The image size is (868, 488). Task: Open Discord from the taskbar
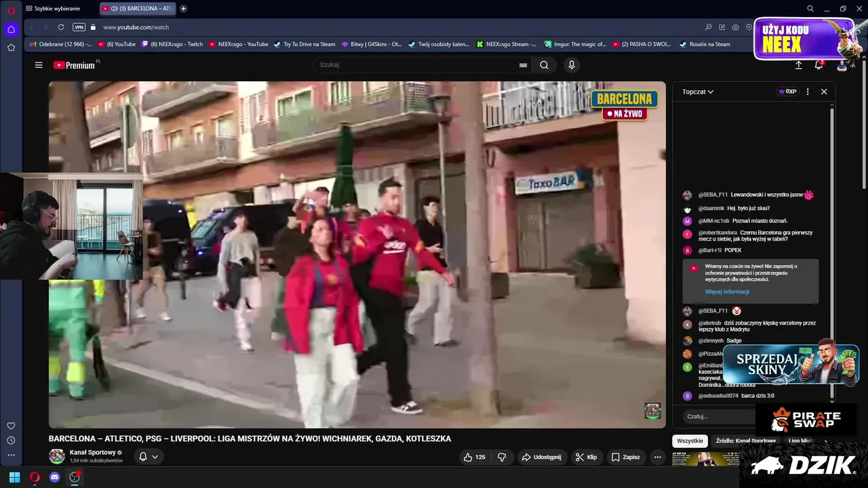[x=55, y=477]
